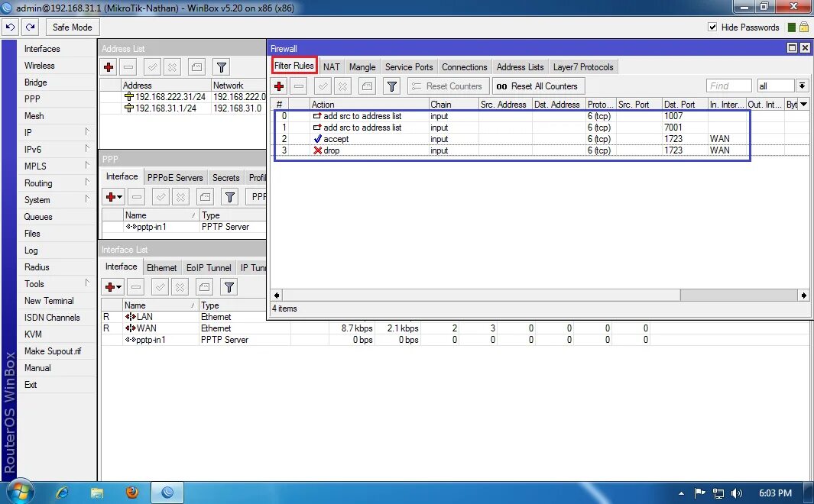Click the padlock icon near Hide Passwords
This screenshot has height=504, width=814.
click(x=803, y=27)
